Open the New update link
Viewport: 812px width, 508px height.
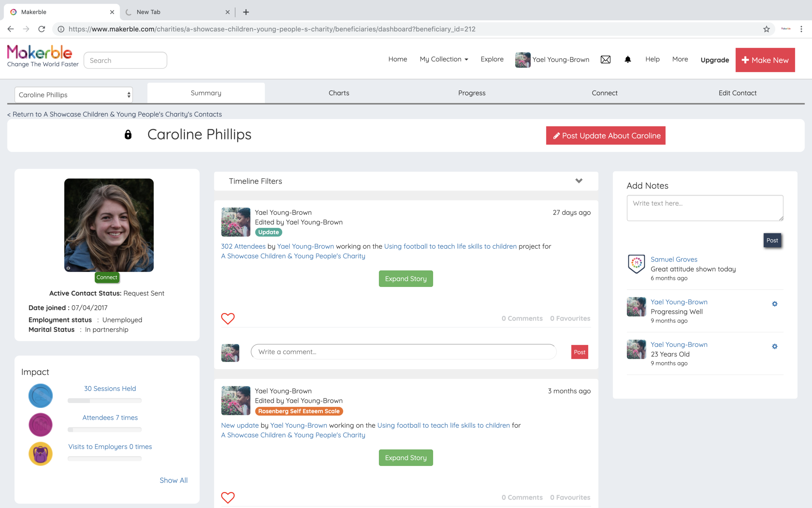240,425
